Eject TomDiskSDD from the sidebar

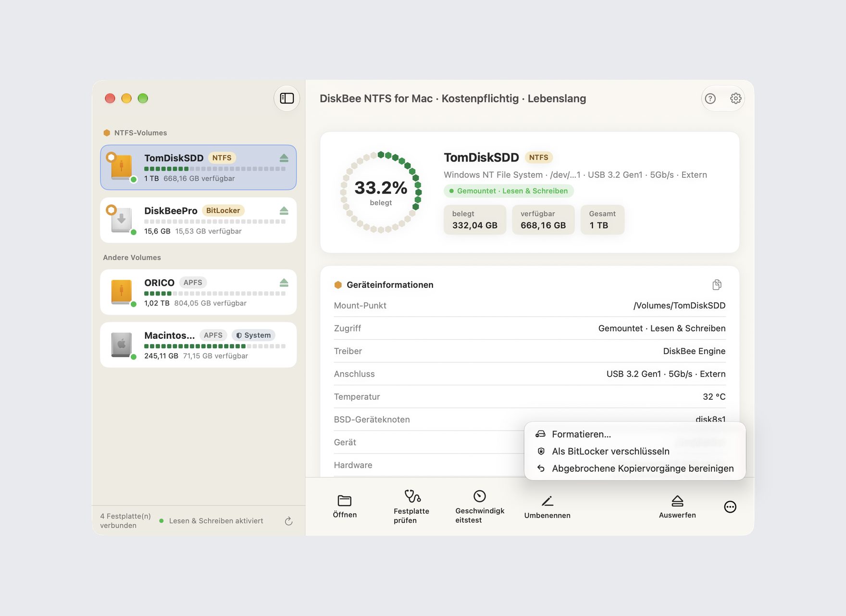pos(284,158)
